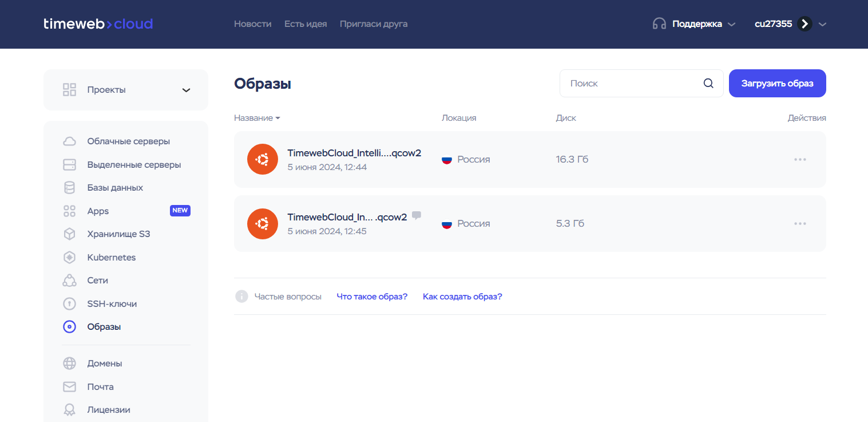This screenshot has height=422, width=868.
Task: Open Хранилище S3 in sidebar
Action: click(x=118, y=234)
